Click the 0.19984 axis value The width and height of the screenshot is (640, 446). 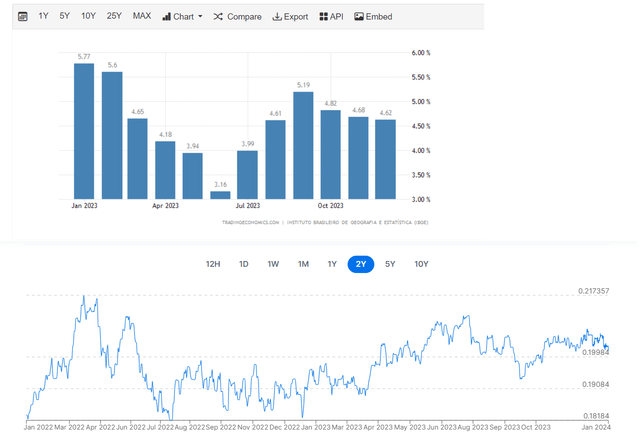tap(596, 352)
